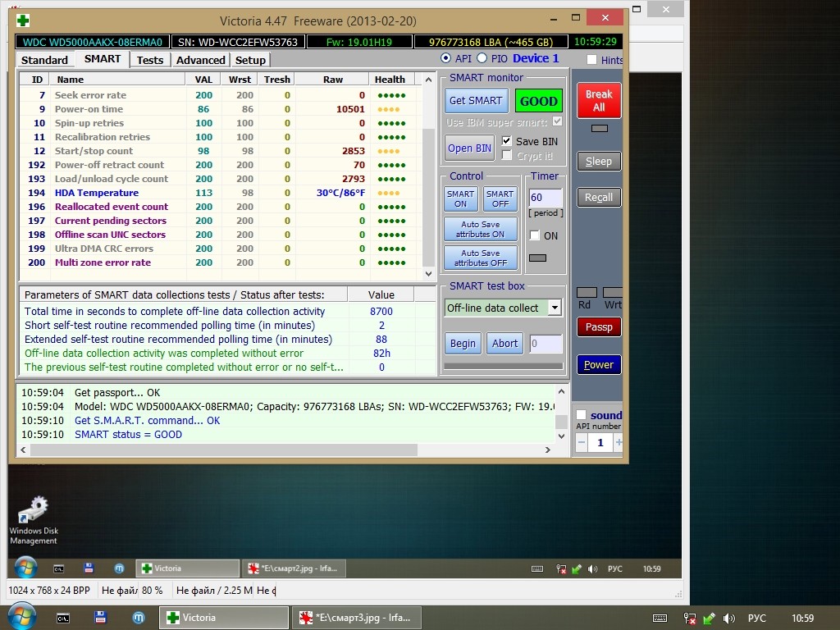Click the SMART OFF button
Screen dimensions: 840x630
click(x=500, y=199)
